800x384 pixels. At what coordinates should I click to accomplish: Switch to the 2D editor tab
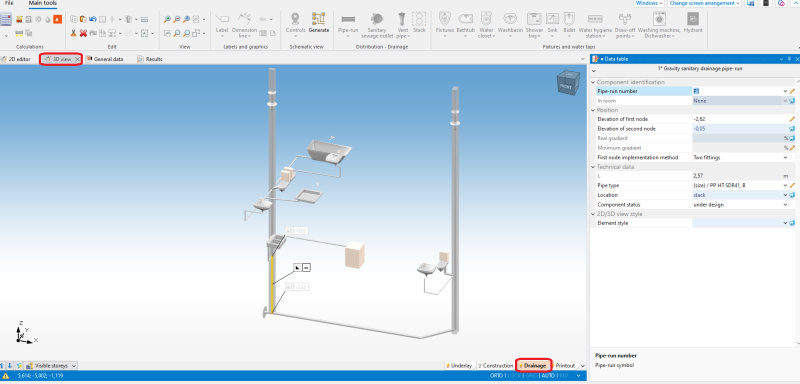16,59
